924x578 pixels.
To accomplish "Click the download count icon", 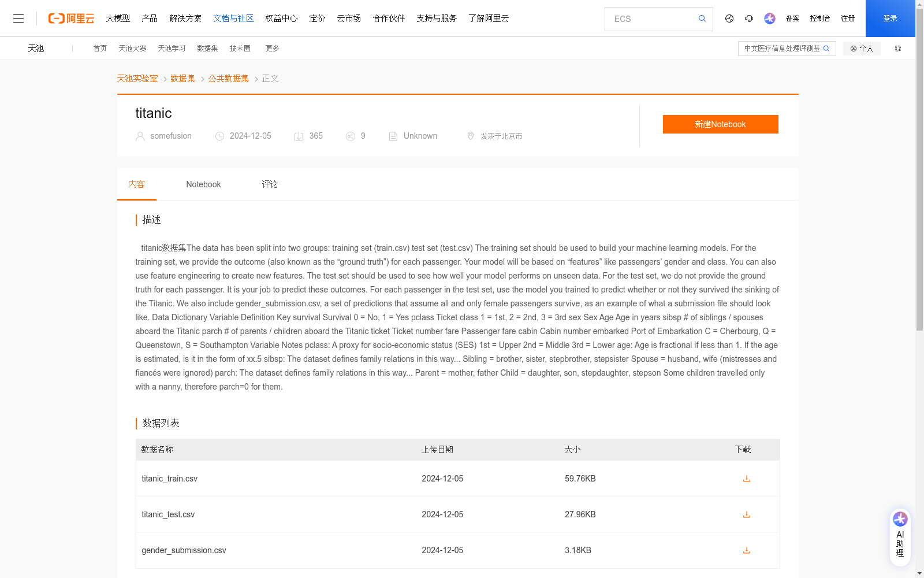I will [299, 136].
